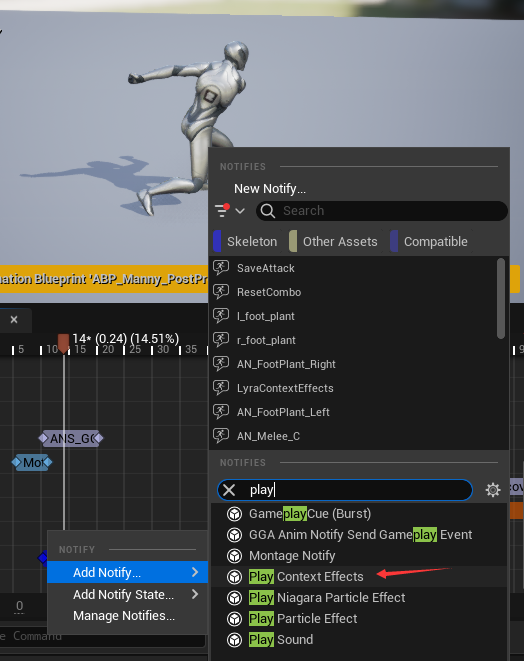This screenshot has width=524, height=661.
Task: Select the AN_FootPlant_Right notify
Action: 354,364
